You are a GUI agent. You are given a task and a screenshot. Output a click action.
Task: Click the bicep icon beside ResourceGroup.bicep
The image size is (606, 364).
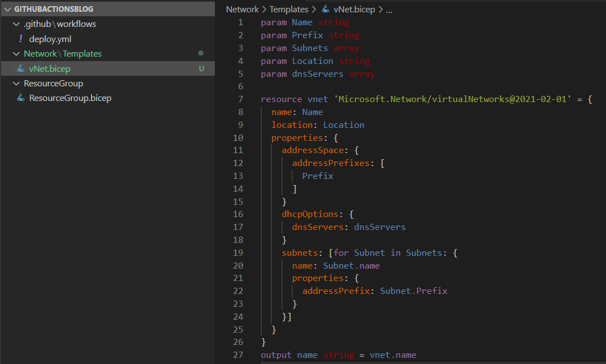click(x=21, y=98)
